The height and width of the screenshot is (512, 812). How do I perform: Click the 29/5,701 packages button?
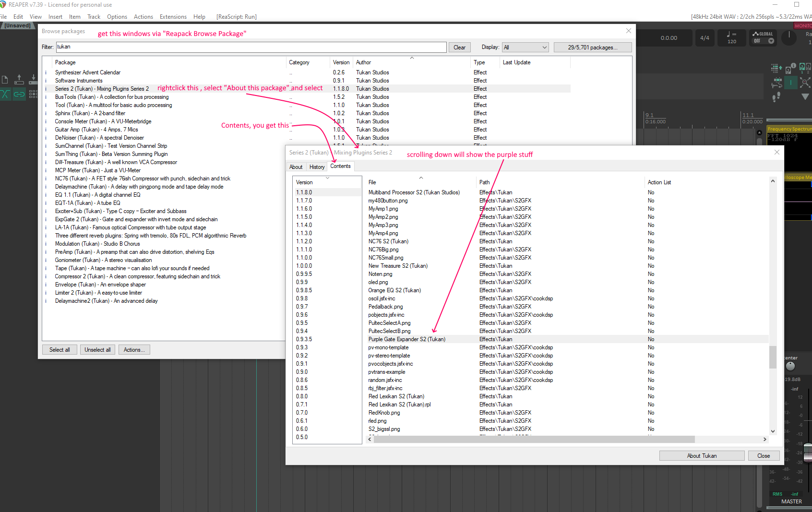(593, 48)
